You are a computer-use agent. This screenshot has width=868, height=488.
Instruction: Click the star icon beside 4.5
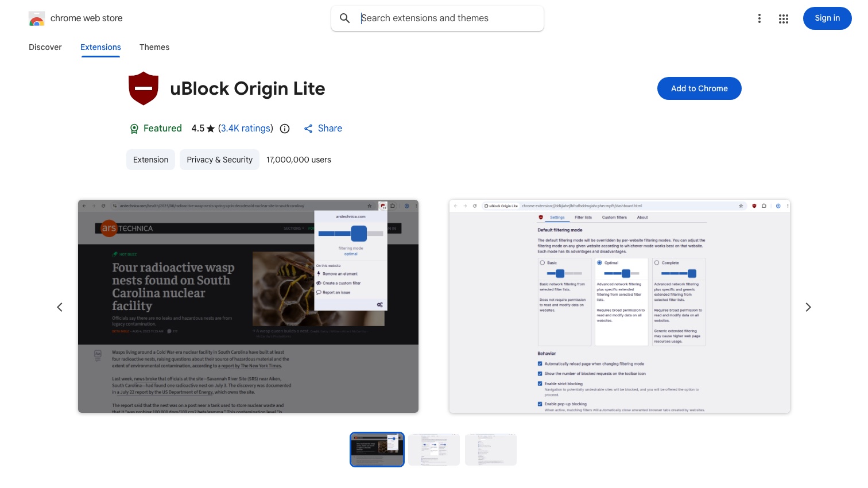tap(211, 129)
